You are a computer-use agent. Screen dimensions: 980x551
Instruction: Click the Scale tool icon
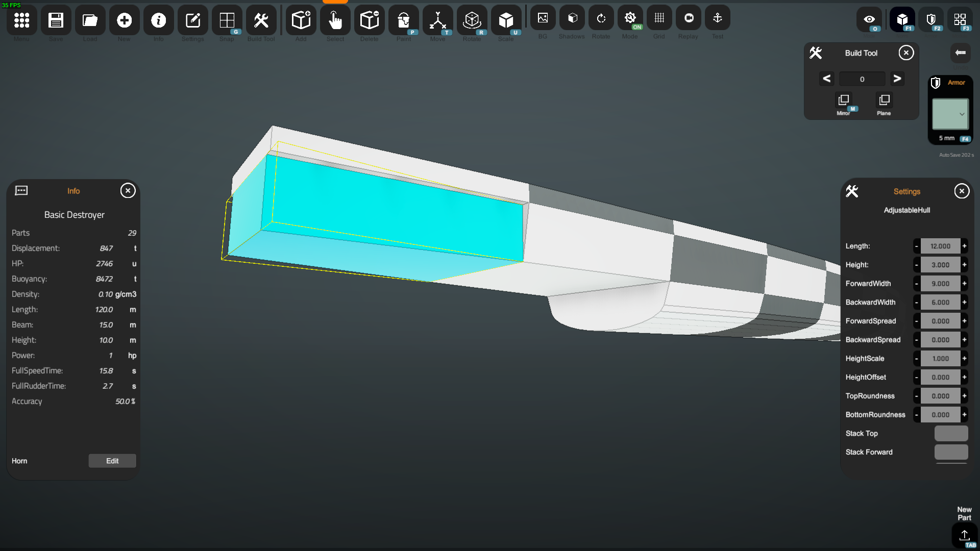pyautogui.click(x=506, y=20)
